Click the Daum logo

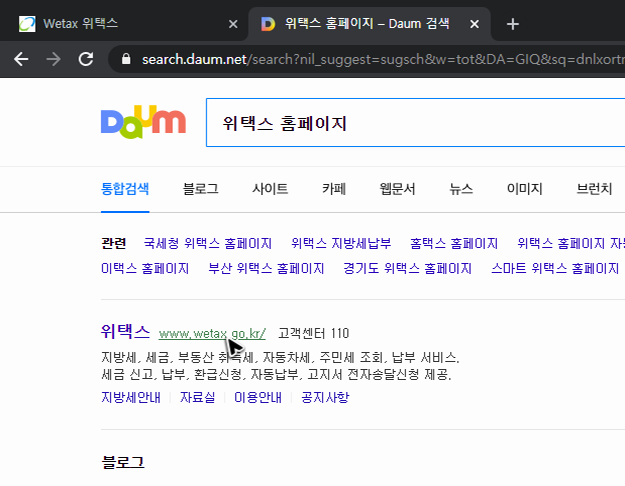143,122
